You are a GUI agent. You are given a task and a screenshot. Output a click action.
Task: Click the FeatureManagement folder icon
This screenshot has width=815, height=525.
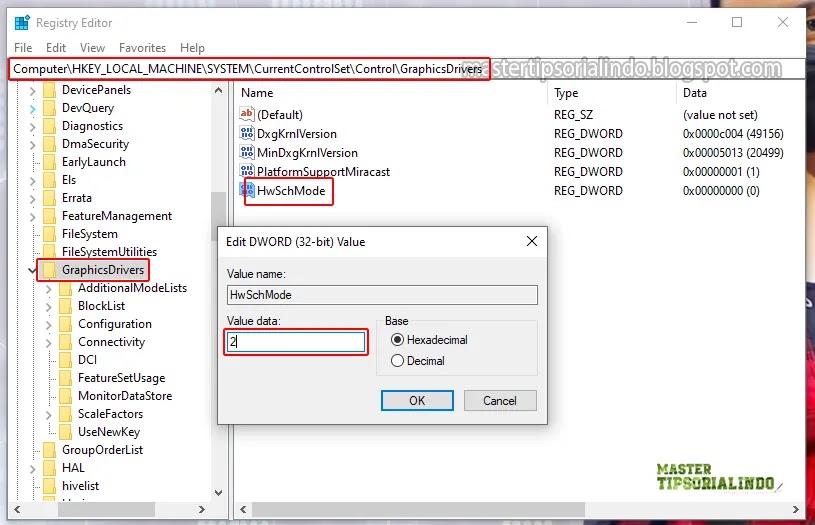pos(49,216)
